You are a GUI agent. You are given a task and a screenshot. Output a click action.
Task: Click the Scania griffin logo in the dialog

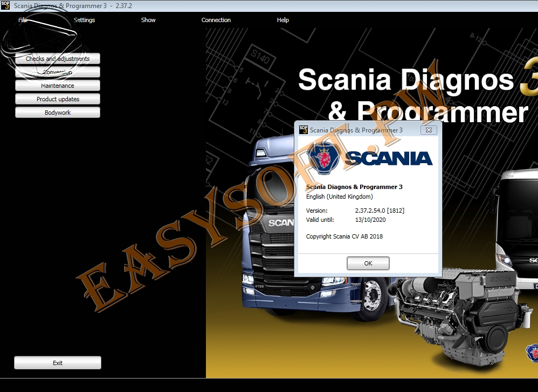[x=322, y=158]
